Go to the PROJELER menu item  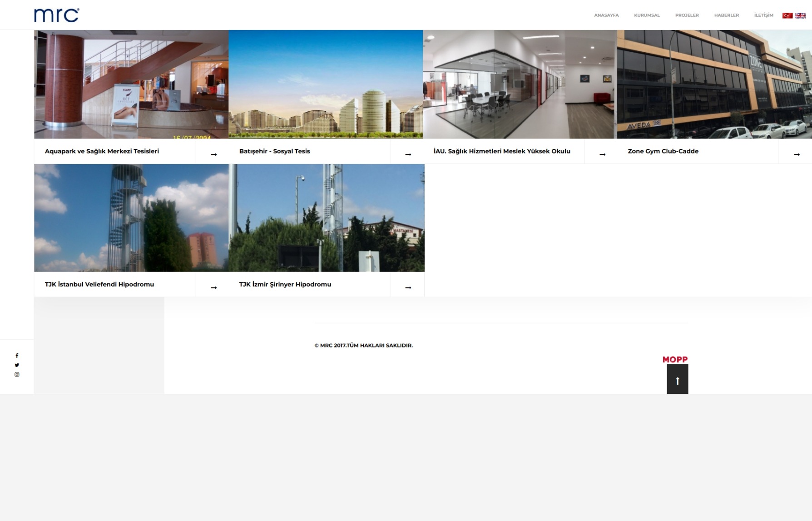(687, 15)
